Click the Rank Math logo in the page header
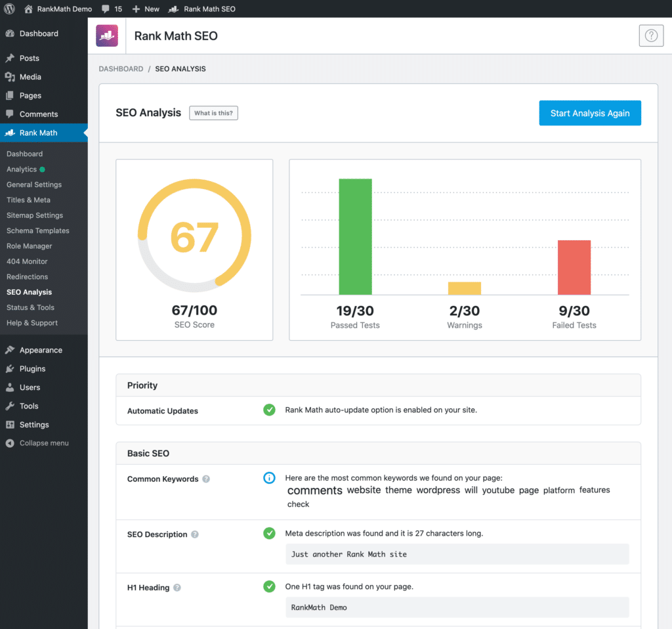The width and height of the screenshot is (672, 629). pos(107,35)
